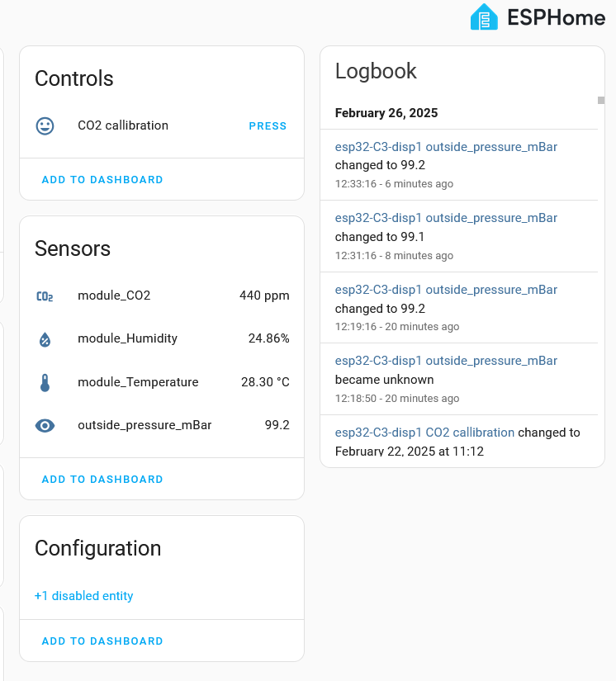Click the CO2 icon next to module_CO2
The image size is (616, 681).
pos(45,296)
